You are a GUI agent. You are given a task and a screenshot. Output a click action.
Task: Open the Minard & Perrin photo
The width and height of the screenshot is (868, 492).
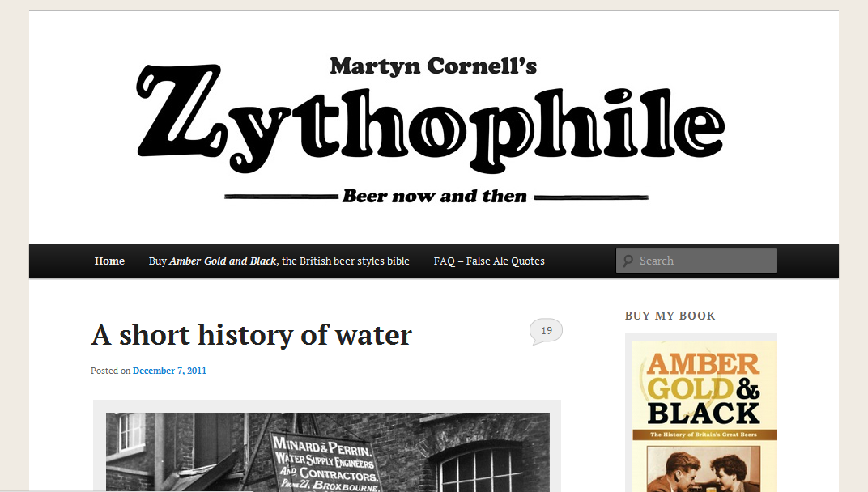(328, 452)
